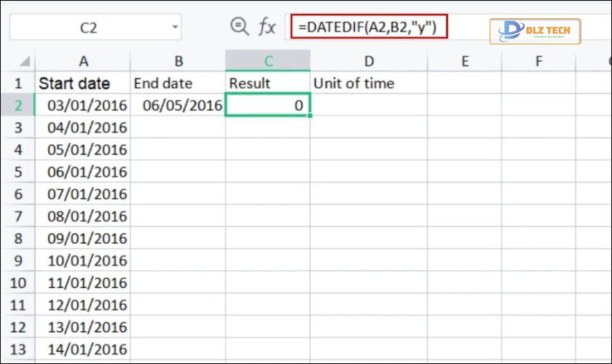This screenshot has width=612, height=364.
Task: Select cell with 04/01/2016
Action: tap(83, 127)
